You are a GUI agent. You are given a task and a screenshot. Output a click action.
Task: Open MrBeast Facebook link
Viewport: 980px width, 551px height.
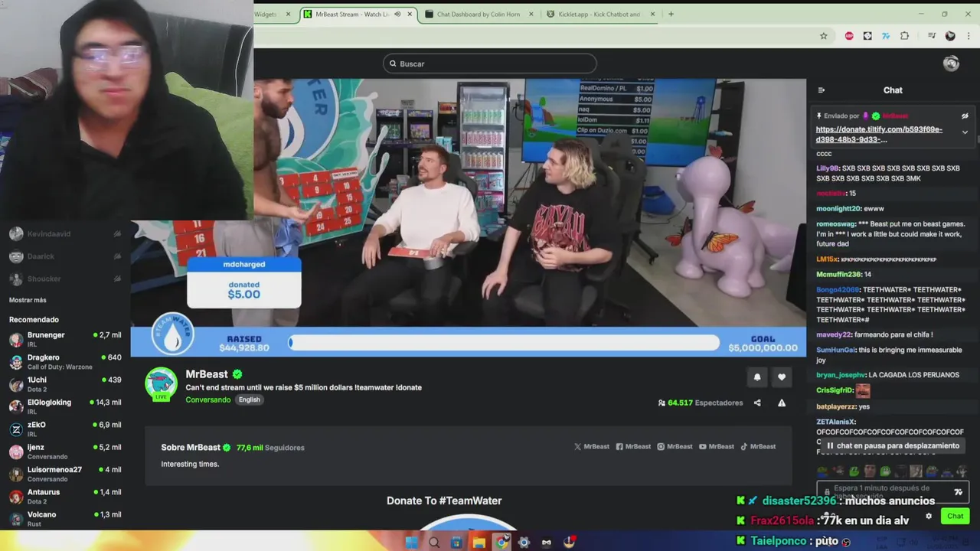click(633, 447)
